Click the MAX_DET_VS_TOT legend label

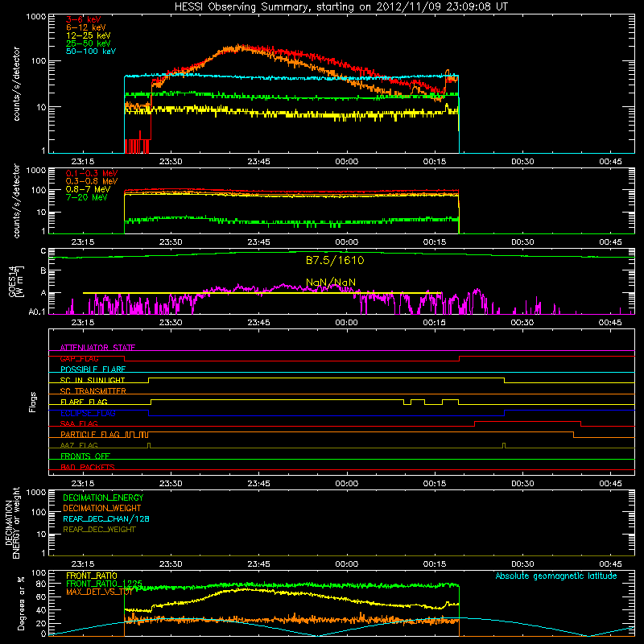99,592
